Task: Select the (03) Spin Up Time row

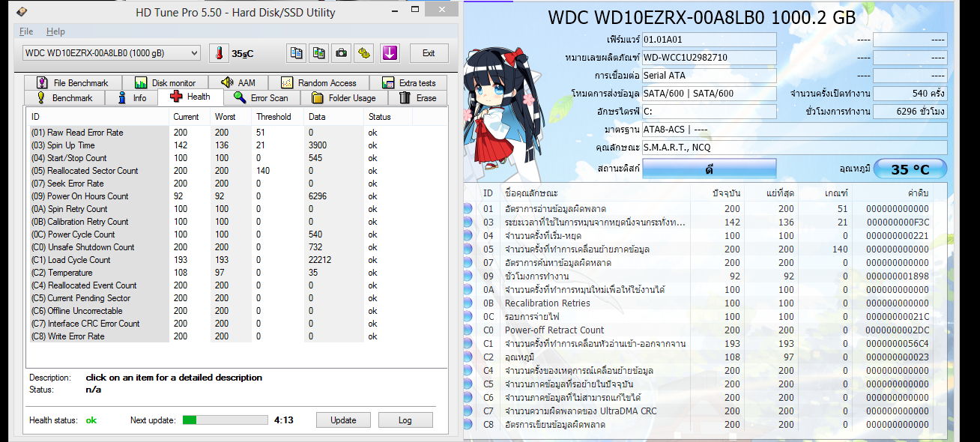Action: tap(236, 145)
